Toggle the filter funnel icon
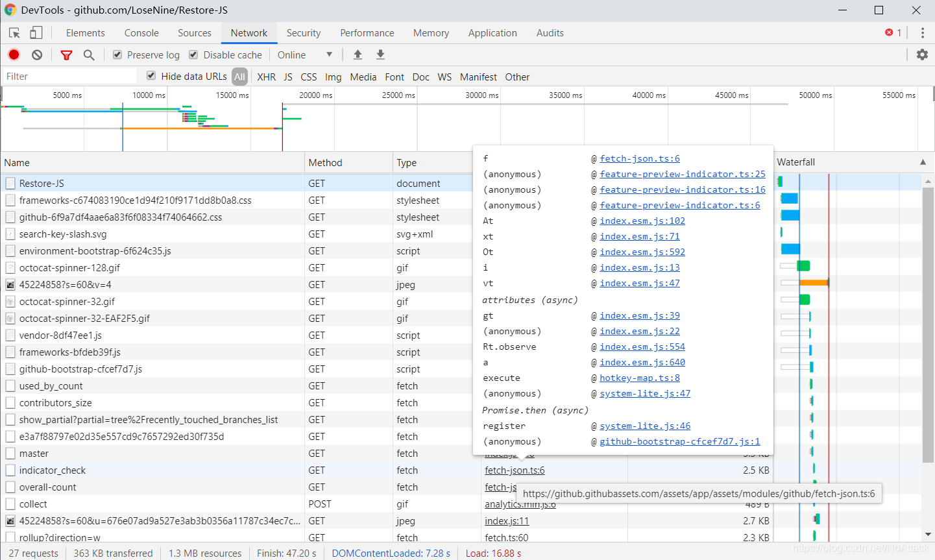 pos(66,55)
